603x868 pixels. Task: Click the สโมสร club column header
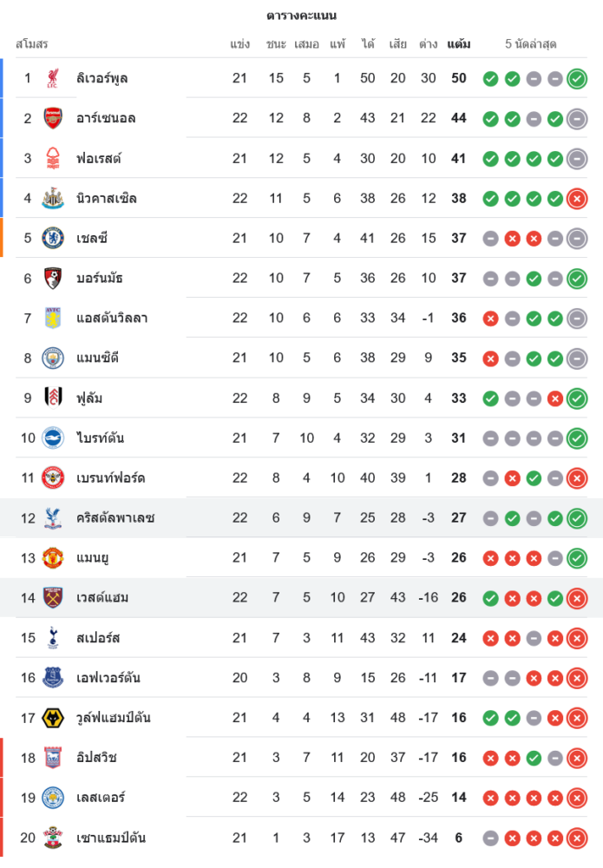(32, 43)
